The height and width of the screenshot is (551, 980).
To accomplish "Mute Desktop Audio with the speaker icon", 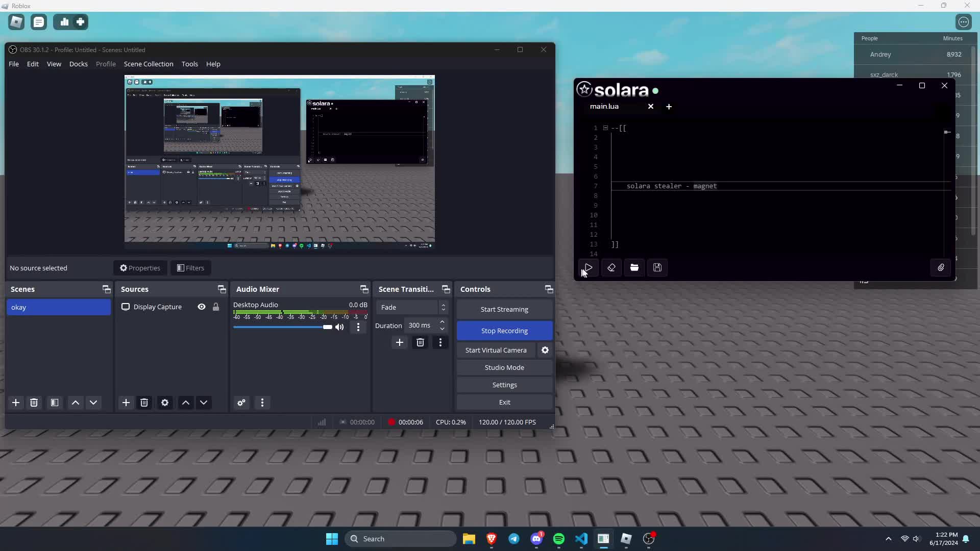I will pyautogui.click(x=339, y=327).
